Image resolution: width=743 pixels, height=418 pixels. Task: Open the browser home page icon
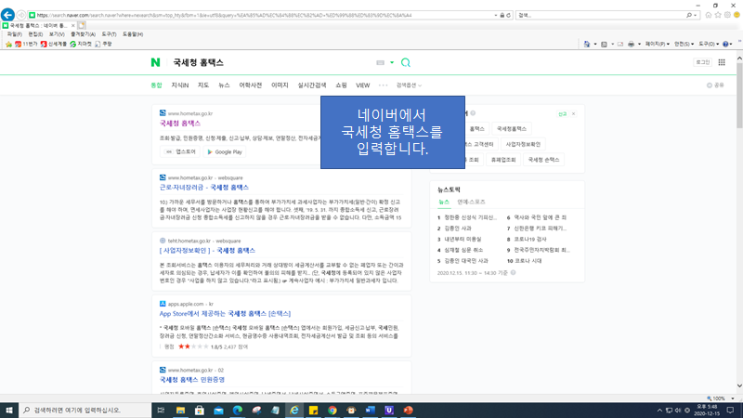[708, 15]
